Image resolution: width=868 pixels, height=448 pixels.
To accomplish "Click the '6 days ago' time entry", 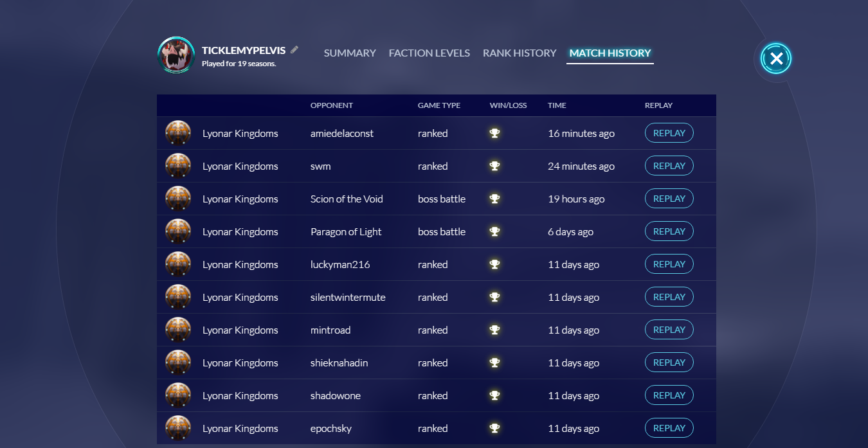I will (570, 232).
